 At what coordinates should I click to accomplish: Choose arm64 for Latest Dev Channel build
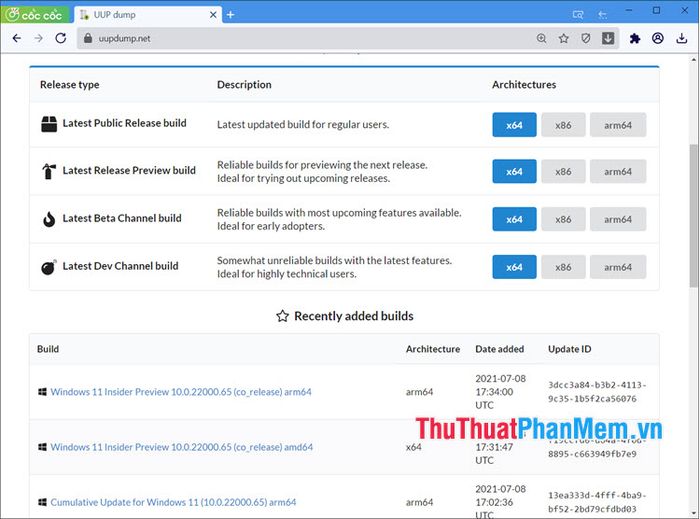point(618,267)
